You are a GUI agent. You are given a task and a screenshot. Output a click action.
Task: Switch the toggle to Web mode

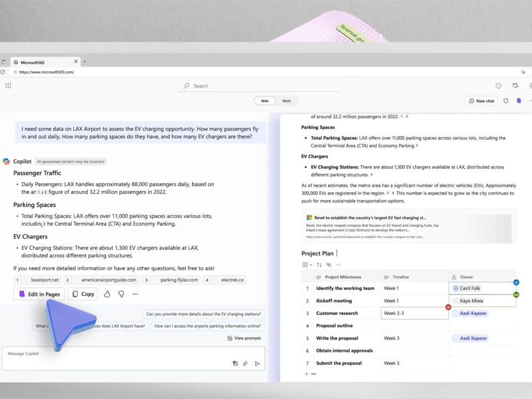point(264,101)
